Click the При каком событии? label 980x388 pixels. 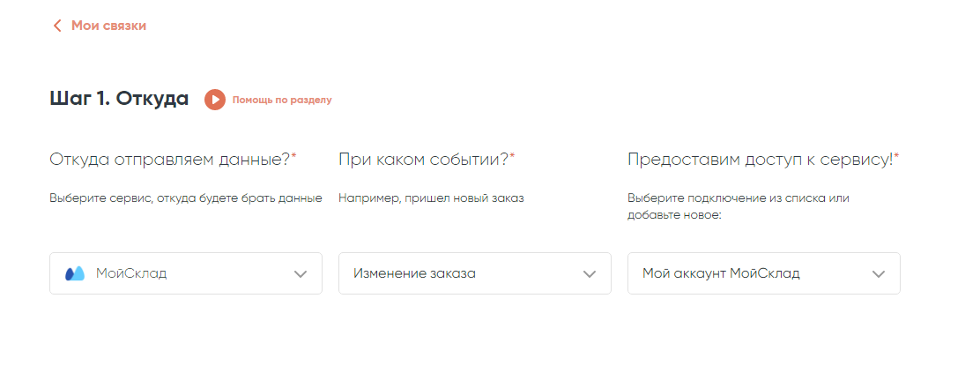(x=423, y=160)
